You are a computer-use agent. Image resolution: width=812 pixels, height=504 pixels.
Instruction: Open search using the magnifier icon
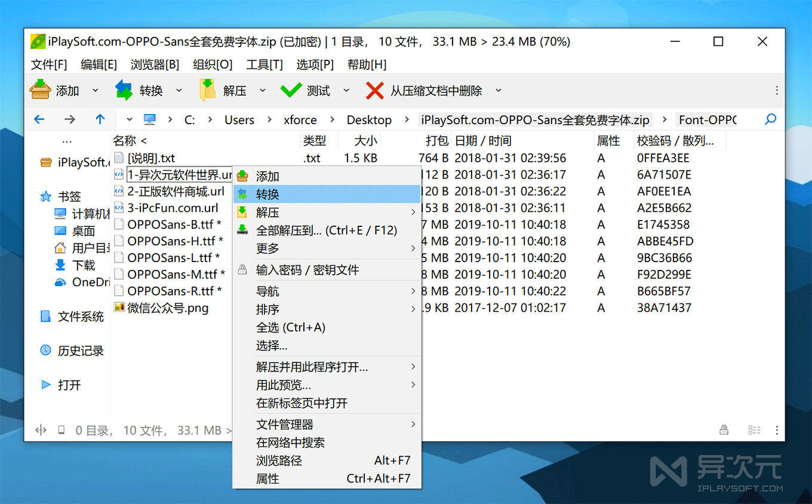tap(770, 119)
